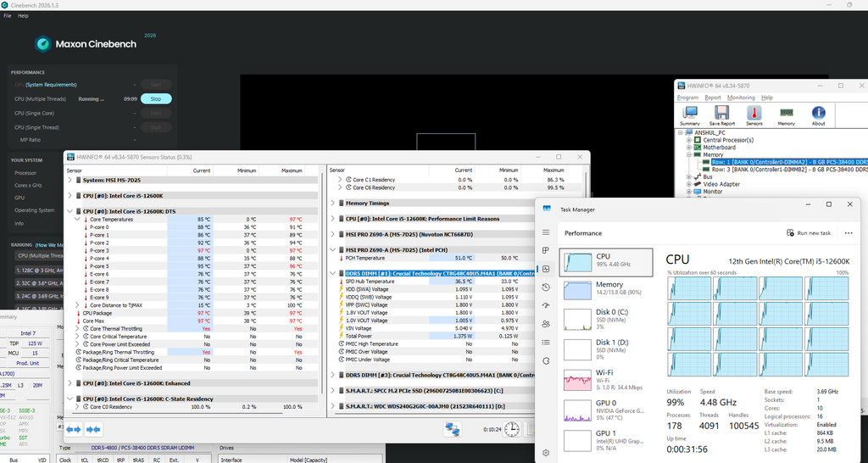Click Run new task in Task Manager
The width and height of the screenshot is (868, 463).
tap(809, 233)
